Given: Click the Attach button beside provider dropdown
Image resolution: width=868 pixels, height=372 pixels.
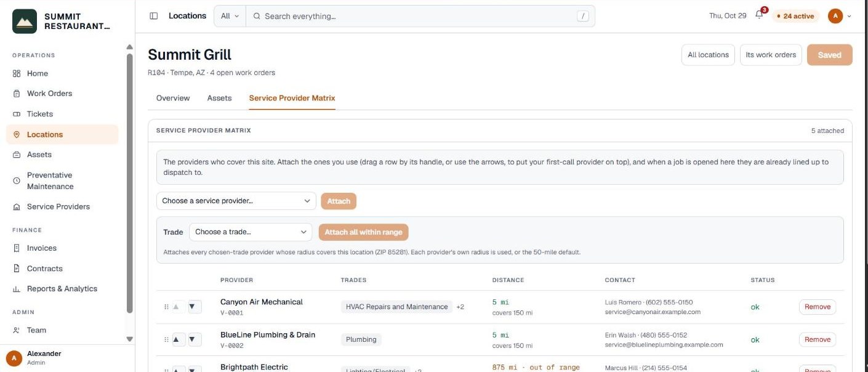Looking at the screenshot, I should pyautogui.click(x=339, y=201).
